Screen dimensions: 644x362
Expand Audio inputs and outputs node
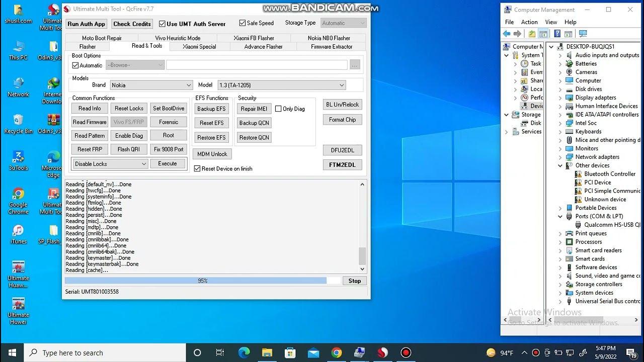pyautogui.click(x=560, y=55)
